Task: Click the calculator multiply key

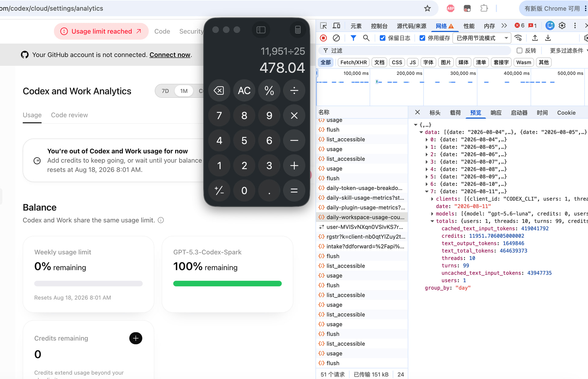Action: [294, 116]
